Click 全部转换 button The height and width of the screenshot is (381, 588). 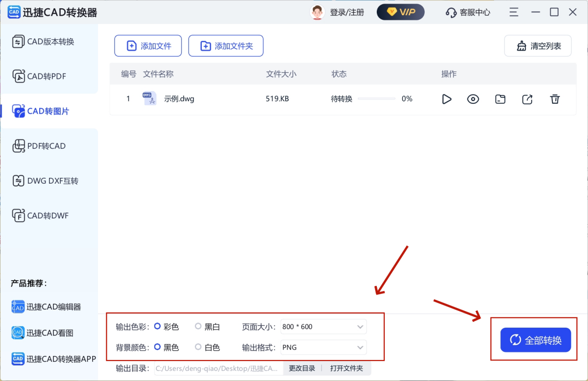(536, 340)
